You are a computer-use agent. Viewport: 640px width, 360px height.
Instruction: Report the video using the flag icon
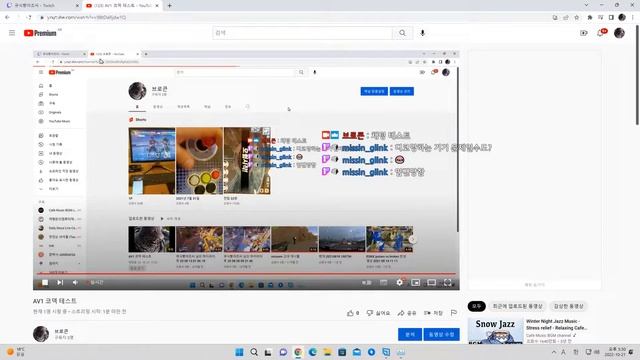pyautogui.click(x=454, y=313)
